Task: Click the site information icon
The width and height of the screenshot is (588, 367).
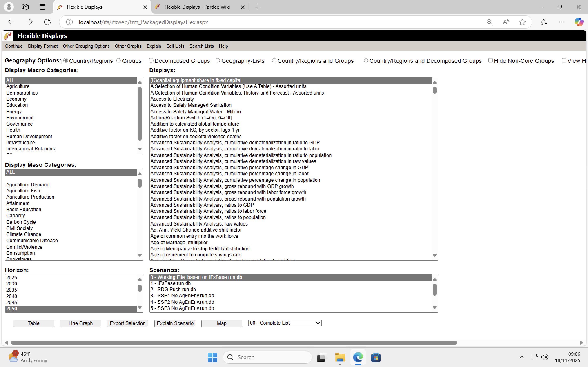Action: click(x=69, y=22)
